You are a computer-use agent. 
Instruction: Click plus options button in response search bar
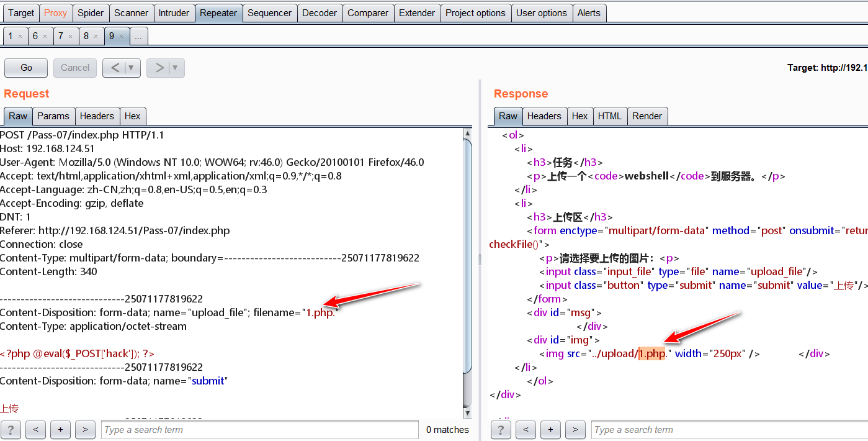click(550, 429)
